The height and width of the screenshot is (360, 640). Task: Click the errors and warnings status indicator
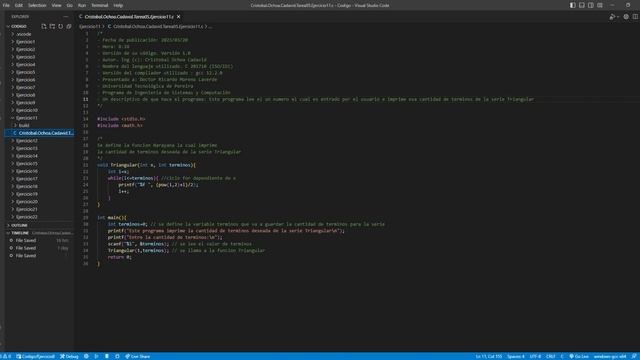coord(6,356)
